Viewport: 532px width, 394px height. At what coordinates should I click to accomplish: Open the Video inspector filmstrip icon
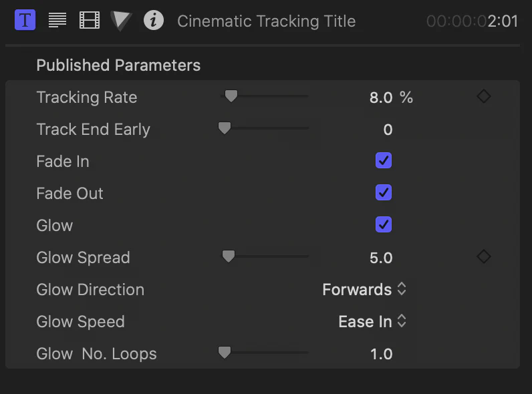pos(90,20)
